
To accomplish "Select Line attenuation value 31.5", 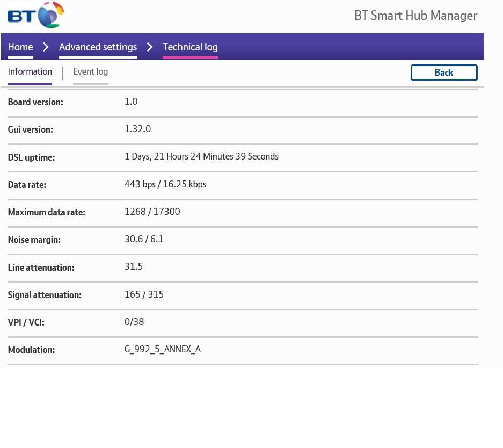I will coord(134,266).
